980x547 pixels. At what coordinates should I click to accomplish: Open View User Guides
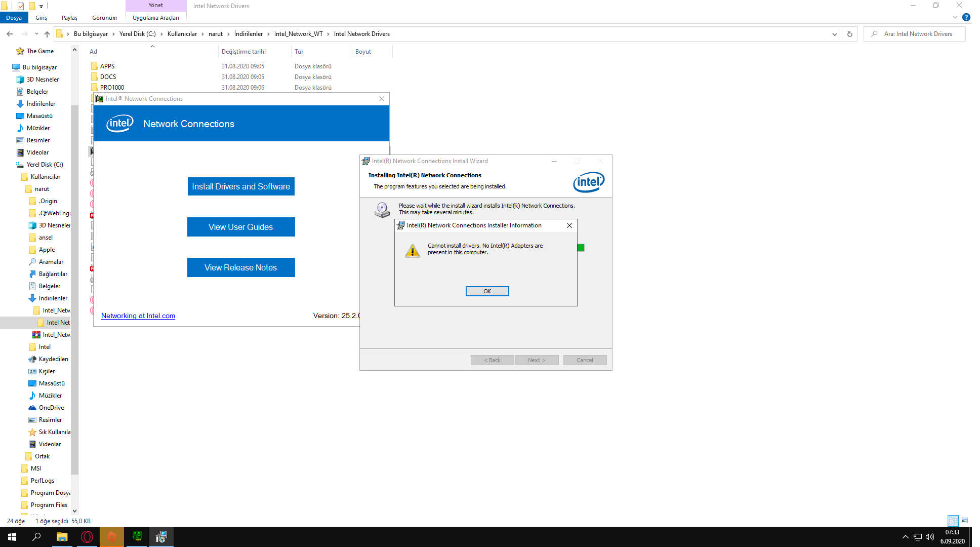241,227
